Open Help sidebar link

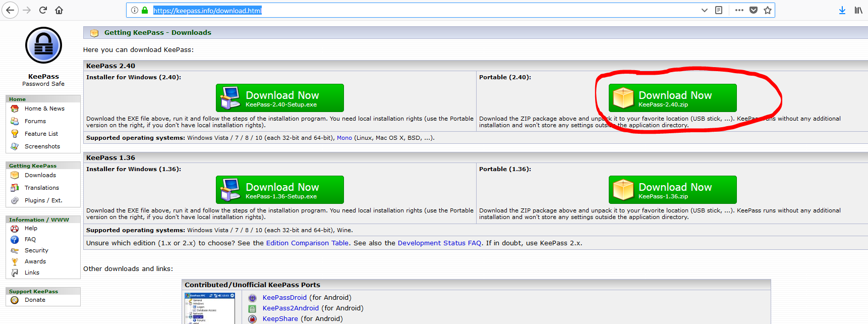(31, 228)
